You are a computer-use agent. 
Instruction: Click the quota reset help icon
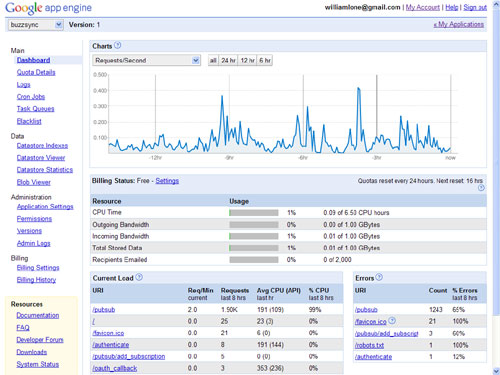point(481,188)
